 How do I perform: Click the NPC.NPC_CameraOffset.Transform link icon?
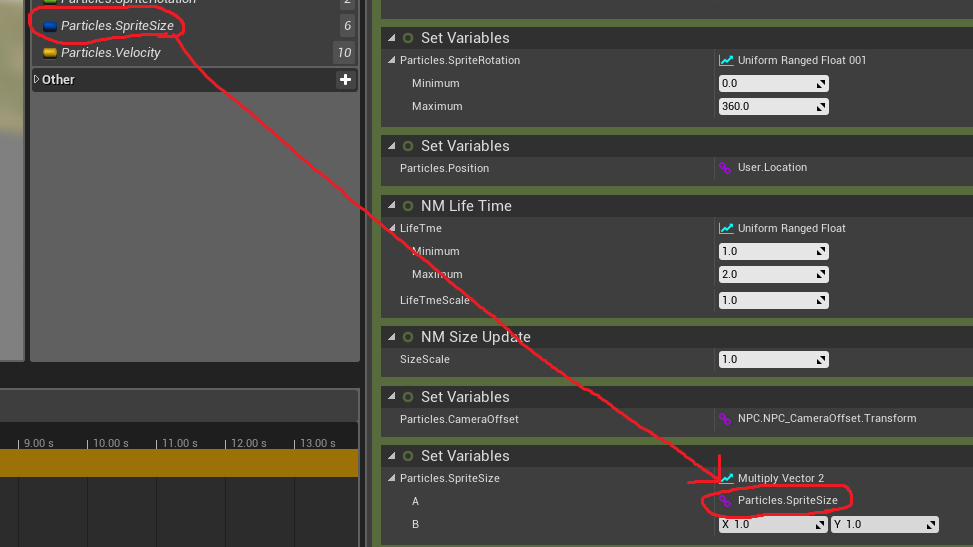pos(725,419)
